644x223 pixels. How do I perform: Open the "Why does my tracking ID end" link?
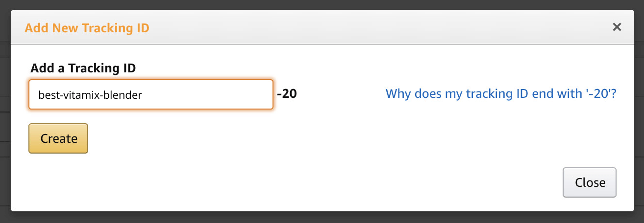tap(500, 93)
